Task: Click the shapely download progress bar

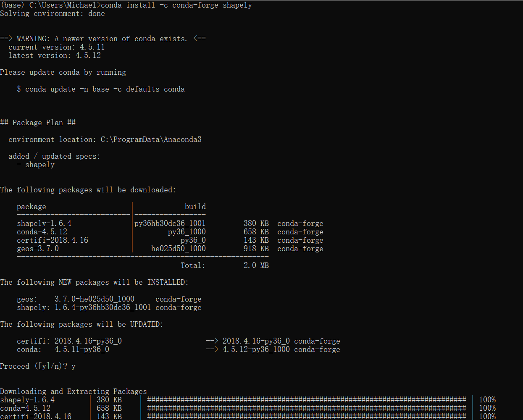Action: coord(306,399)
